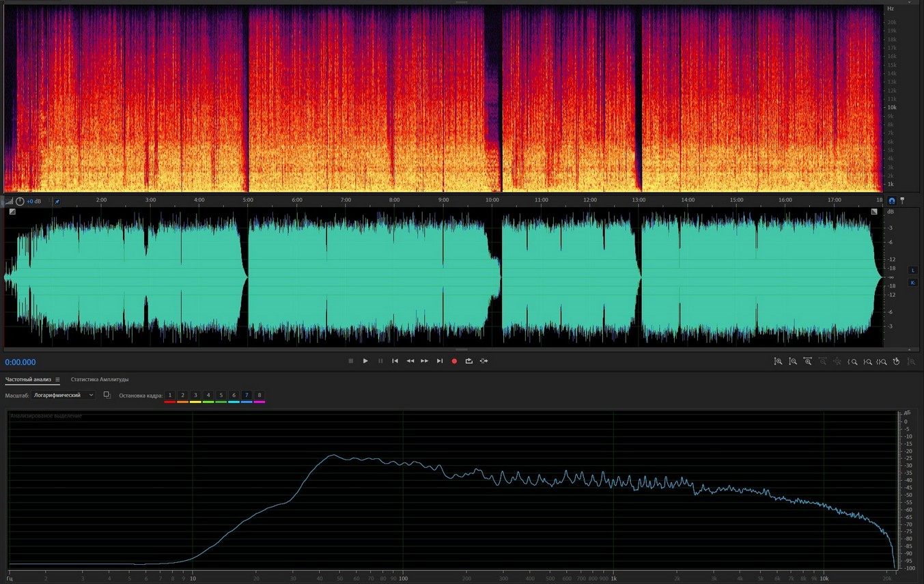Click the Rewind transport button

(410, 361)
